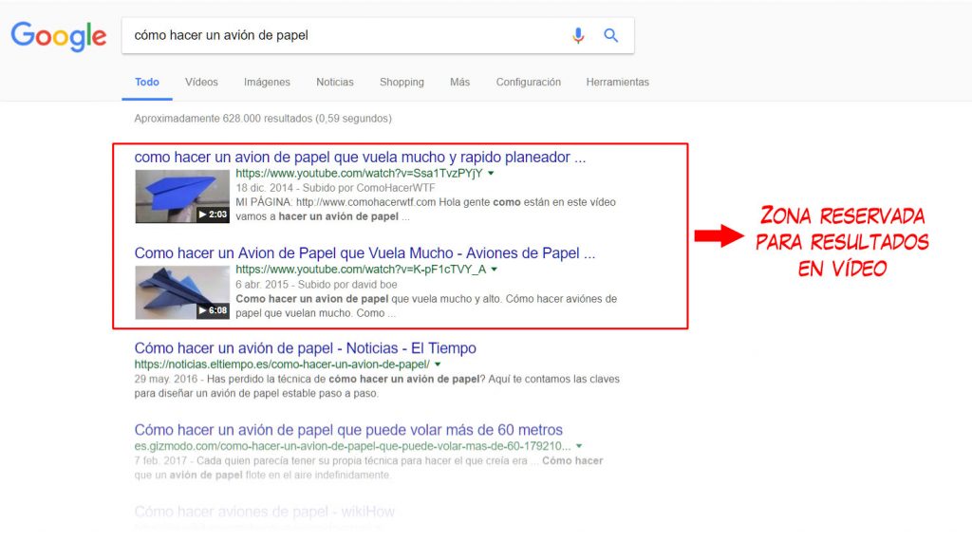Image resolution: width=972 pixels, height=560 pixels.
Task: Click inside the search query field
Action: [x=342, y=36]
